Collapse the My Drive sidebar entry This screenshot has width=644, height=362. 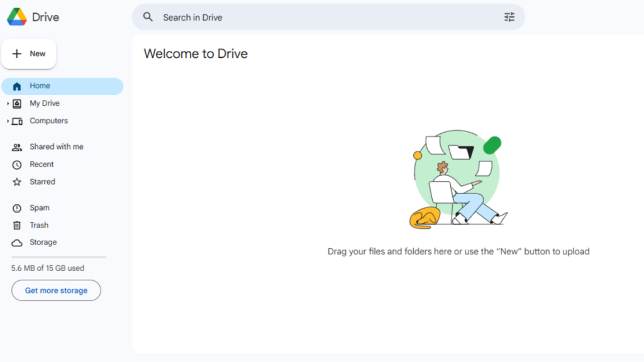click(8, 103)
